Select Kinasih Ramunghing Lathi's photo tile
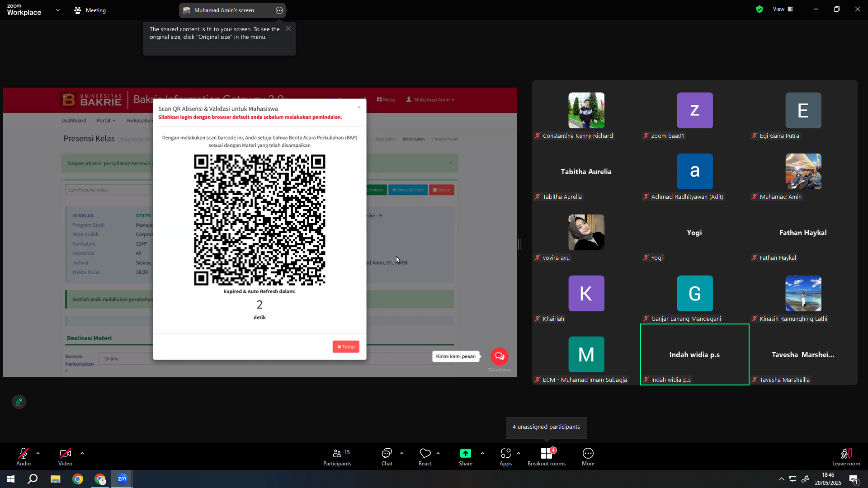The height and width of the screenshot is (488, 868). coord(803,294)
